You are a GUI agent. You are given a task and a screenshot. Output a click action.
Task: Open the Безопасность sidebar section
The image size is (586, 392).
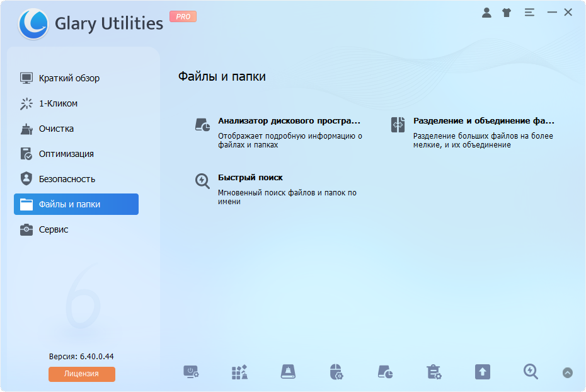tap(67, 179)
